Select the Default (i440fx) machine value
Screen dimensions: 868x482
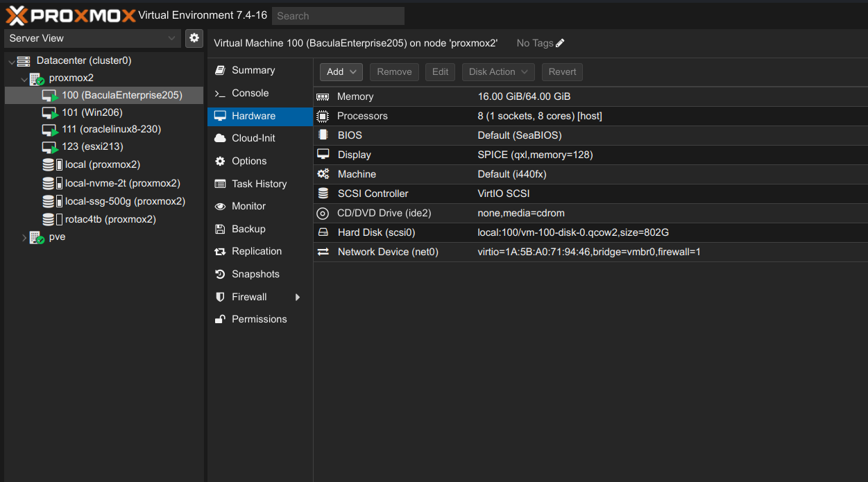pos(513,174)
